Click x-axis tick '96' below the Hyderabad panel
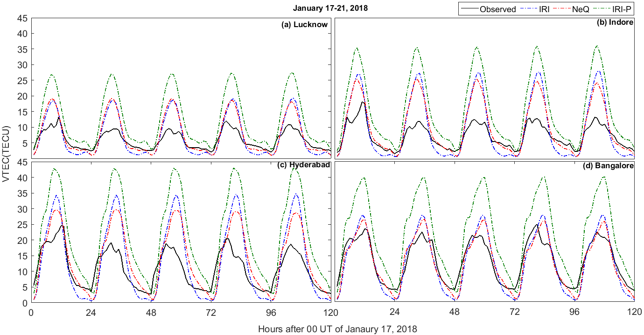 [271, 312]
